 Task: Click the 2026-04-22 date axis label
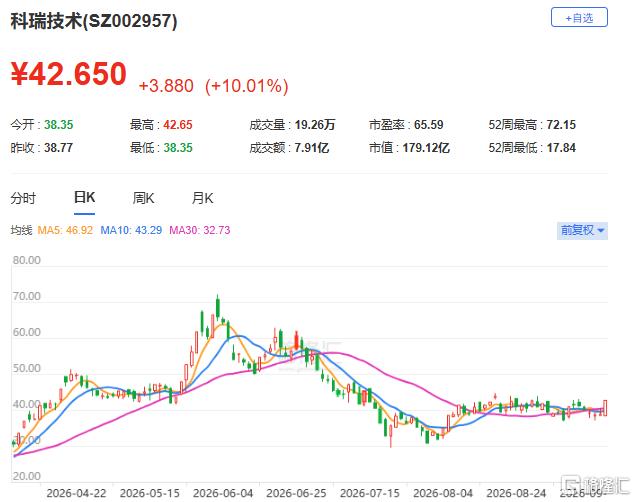[76, 493]
